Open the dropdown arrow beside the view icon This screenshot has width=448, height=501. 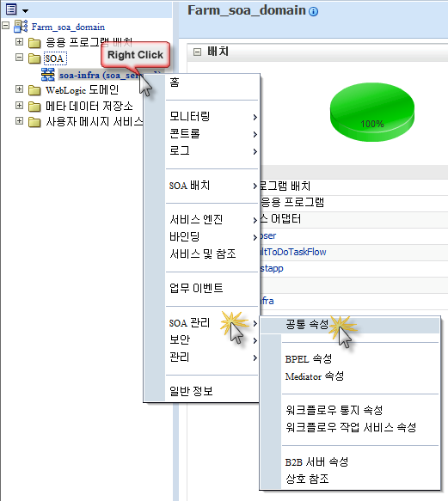25,11
